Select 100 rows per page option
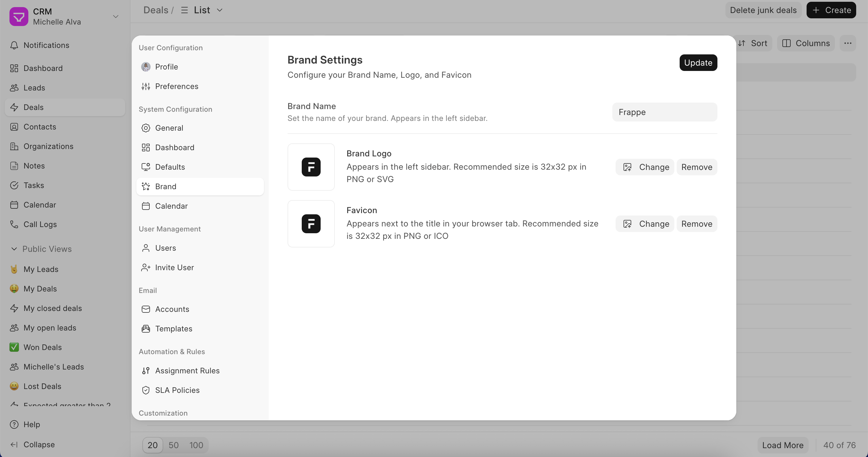Image resolution: width=868 pixels, height=457 pixels. click(196, 445)
